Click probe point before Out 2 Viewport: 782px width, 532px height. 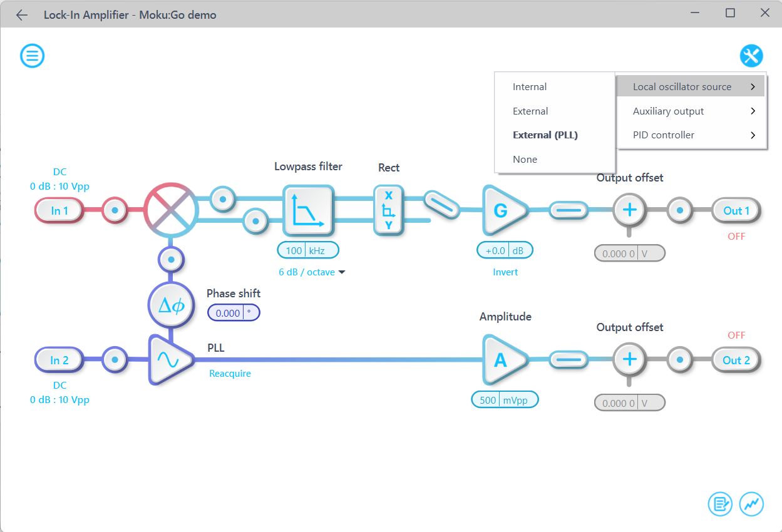[680, 360]
